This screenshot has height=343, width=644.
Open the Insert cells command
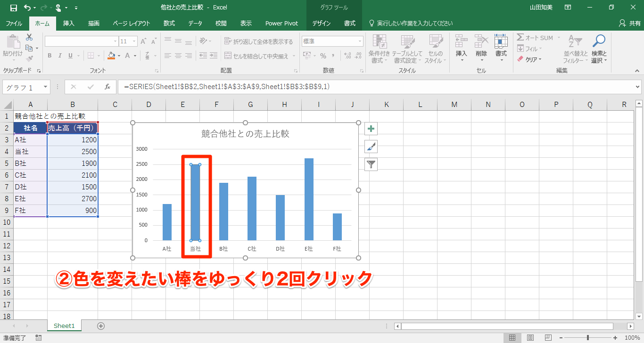[x=461, y=49]
